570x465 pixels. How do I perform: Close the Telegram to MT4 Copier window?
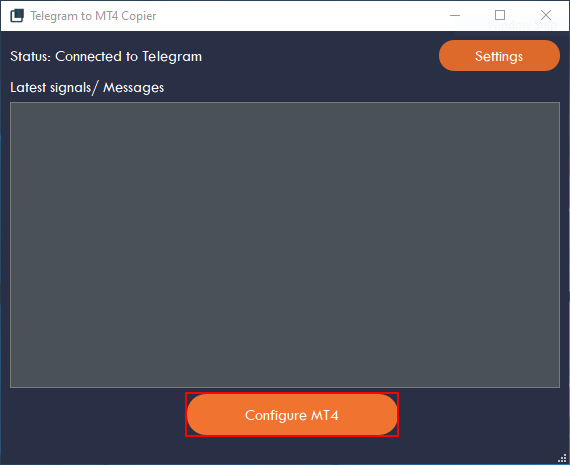(546, 15)
